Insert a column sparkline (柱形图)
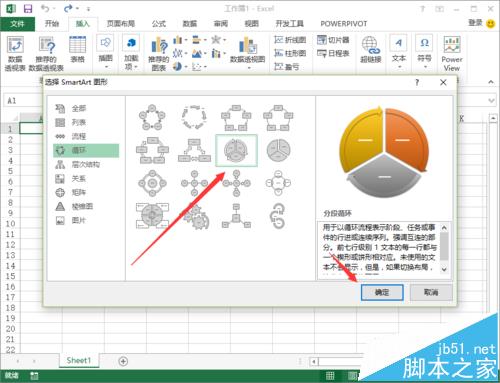Viewport: 500px width, 383px height. coord(290,53)
